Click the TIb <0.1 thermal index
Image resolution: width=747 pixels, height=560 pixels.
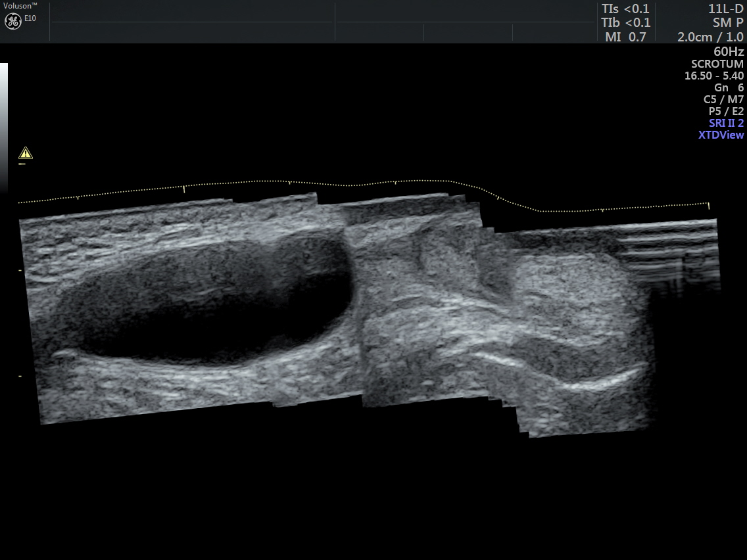[x=625, y=22]
